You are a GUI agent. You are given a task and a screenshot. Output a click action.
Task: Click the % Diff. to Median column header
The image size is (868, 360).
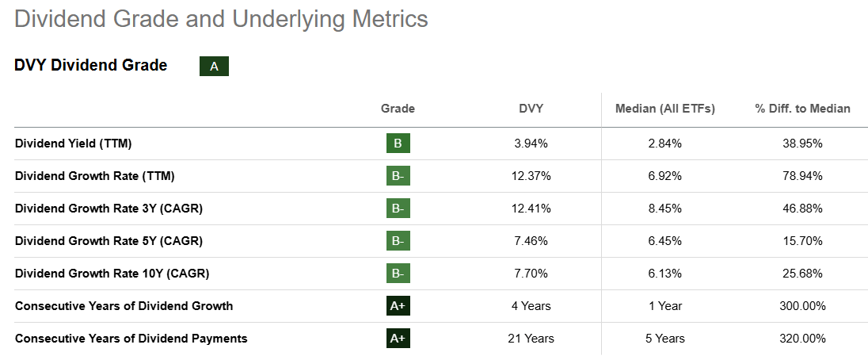[x=802, y=109]
